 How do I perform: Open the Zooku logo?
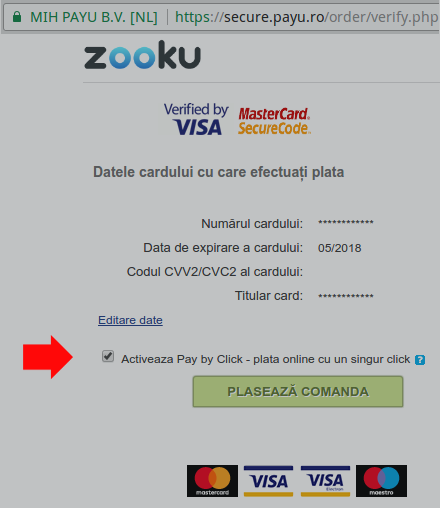coord(142,55)
